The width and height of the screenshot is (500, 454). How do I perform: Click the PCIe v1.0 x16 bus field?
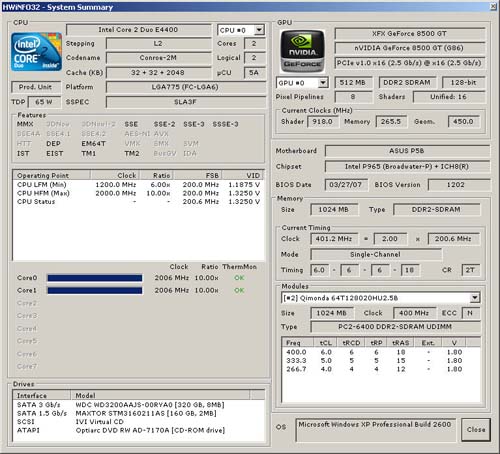click(x=409, y=63)
